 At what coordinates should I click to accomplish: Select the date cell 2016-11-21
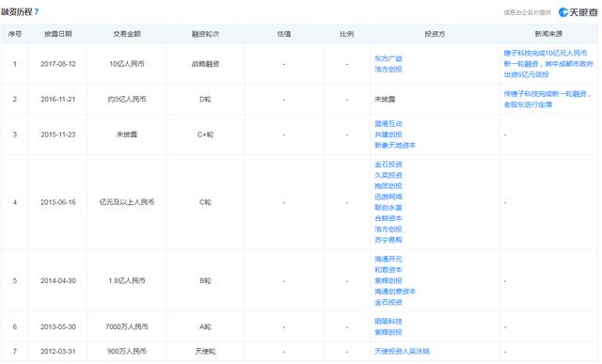click(58, 99)
